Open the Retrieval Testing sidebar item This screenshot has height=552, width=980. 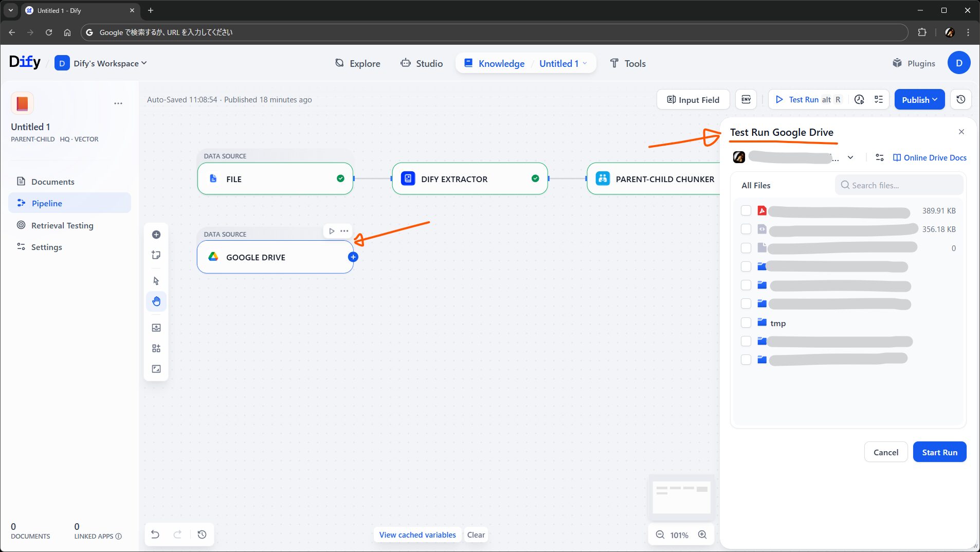click(x=62, y=225)
